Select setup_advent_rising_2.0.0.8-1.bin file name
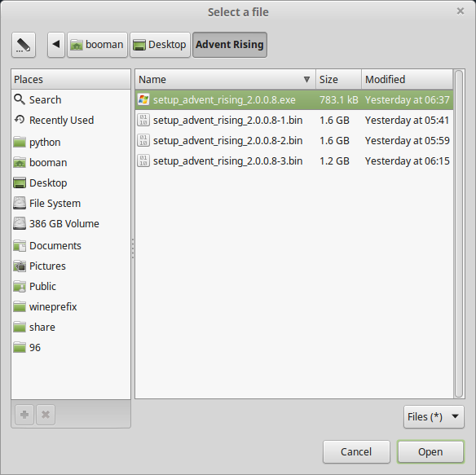 228,121
